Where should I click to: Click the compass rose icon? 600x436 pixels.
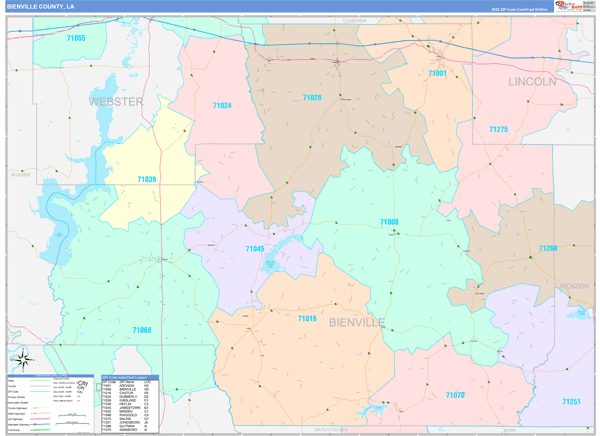22,358
